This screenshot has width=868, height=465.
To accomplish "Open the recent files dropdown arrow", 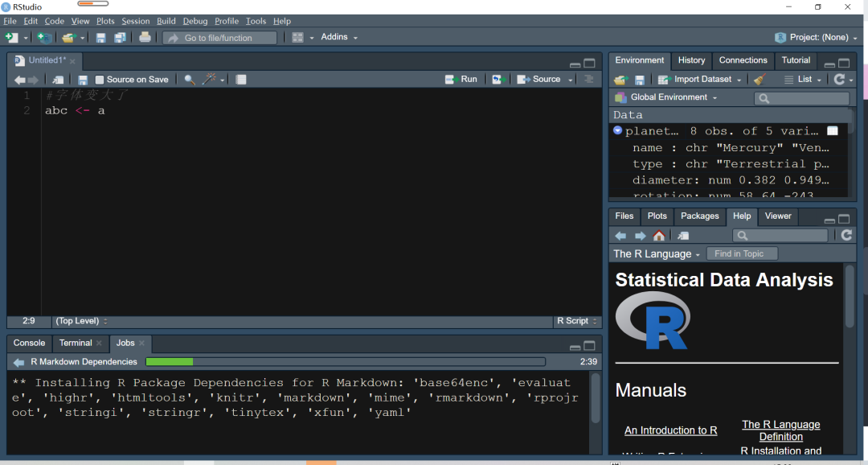I will [83, 39].
